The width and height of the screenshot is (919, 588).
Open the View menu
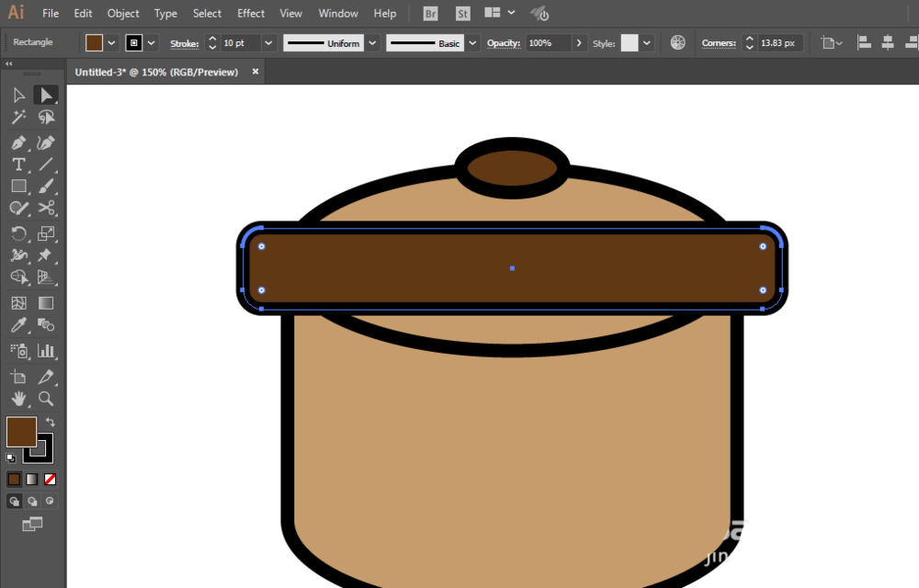click(290, 14)
